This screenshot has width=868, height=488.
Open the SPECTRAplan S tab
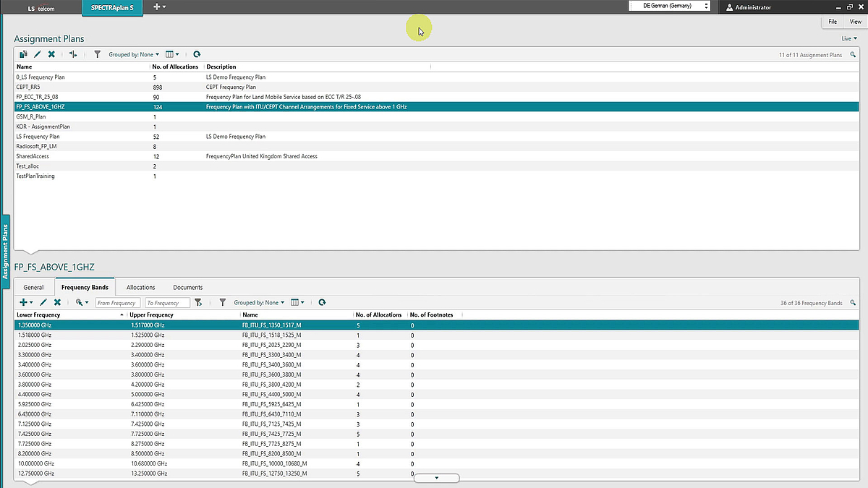point(112,7)
